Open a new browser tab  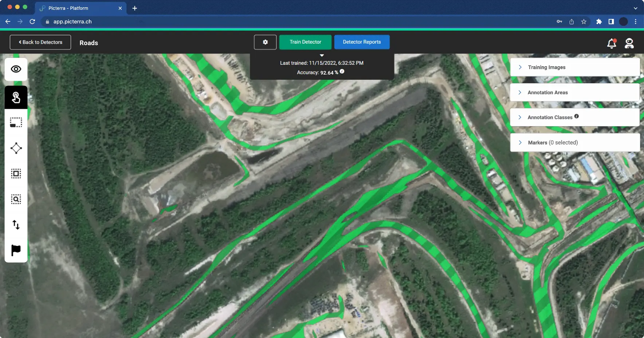[135, 8]
